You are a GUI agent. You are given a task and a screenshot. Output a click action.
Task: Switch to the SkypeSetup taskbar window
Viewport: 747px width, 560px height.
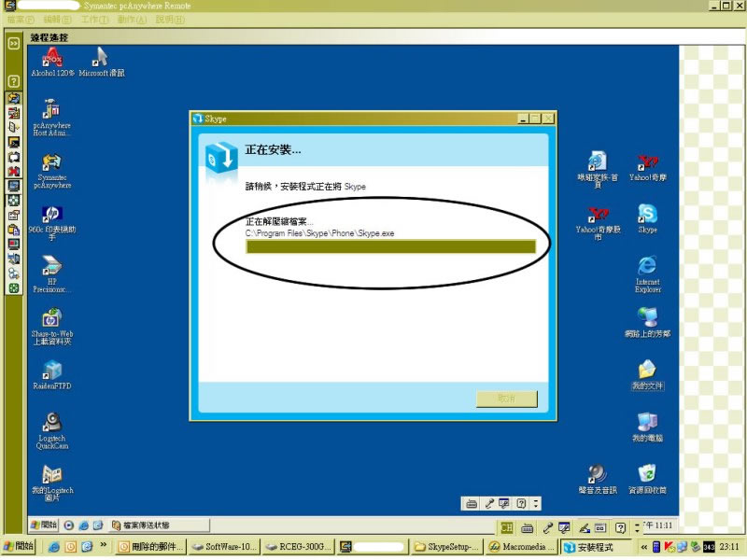point(447,547)
